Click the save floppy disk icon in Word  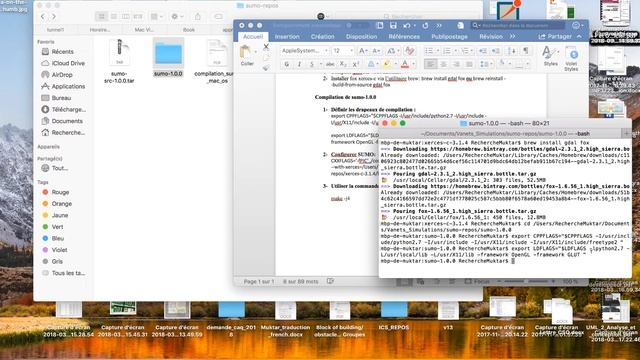393,25
